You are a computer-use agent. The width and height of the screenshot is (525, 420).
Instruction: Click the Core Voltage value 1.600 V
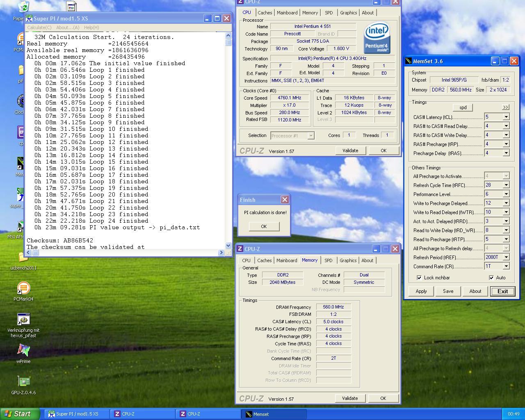click(x=341, y=49)
